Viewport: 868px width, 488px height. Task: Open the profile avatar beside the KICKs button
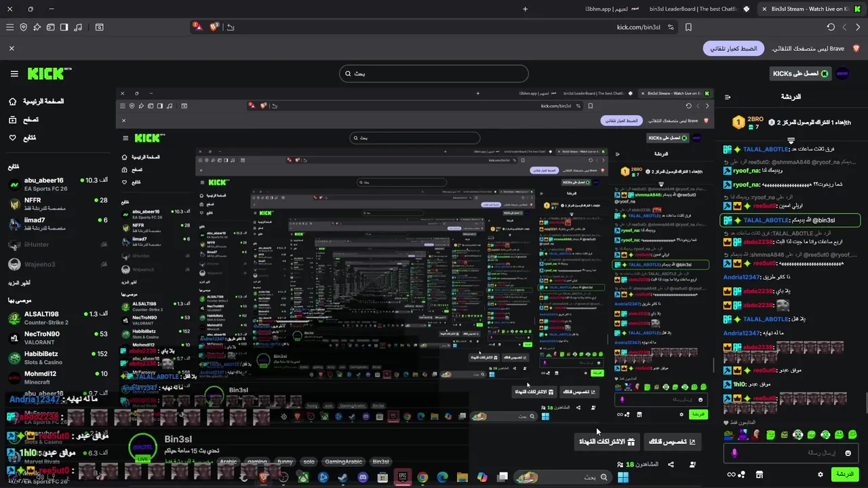[x=843, y=73]
